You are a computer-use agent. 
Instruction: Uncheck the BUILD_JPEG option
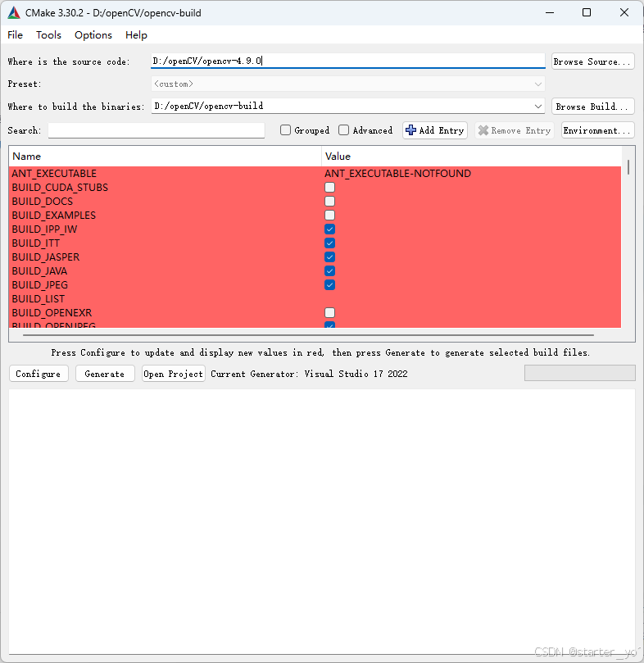click(x=330, y=285)
